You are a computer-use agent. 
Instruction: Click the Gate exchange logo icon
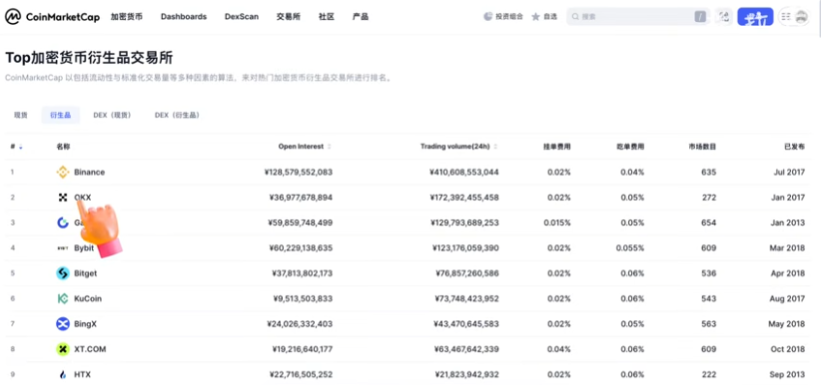coord(63,223)
